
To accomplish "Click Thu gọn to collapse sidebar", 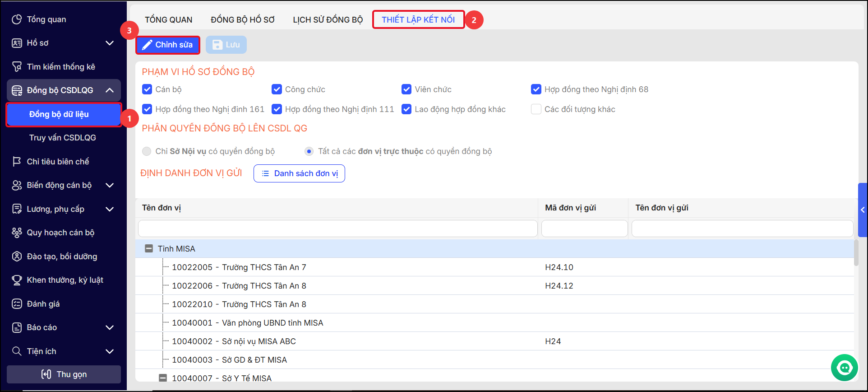I will (64, 374).
